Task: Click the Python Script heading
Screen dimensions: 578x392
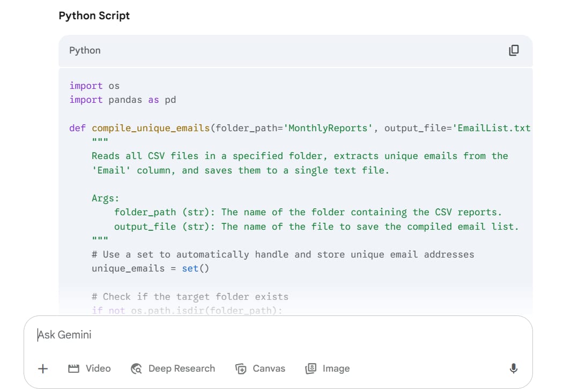Action: (x=94, y=16)
